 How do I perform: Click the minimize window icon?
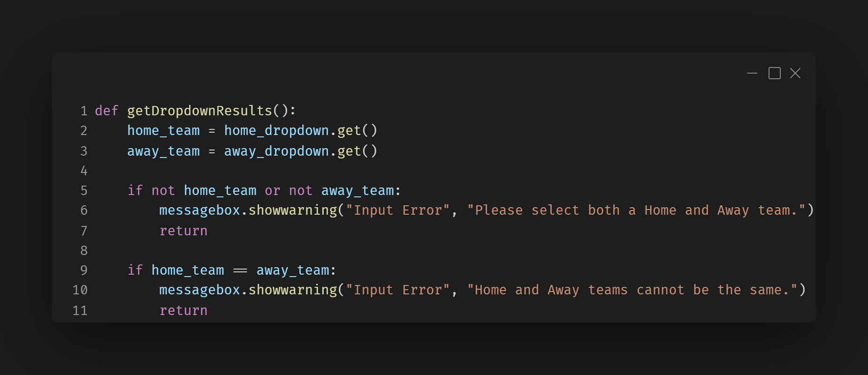(x=752, y=74)
